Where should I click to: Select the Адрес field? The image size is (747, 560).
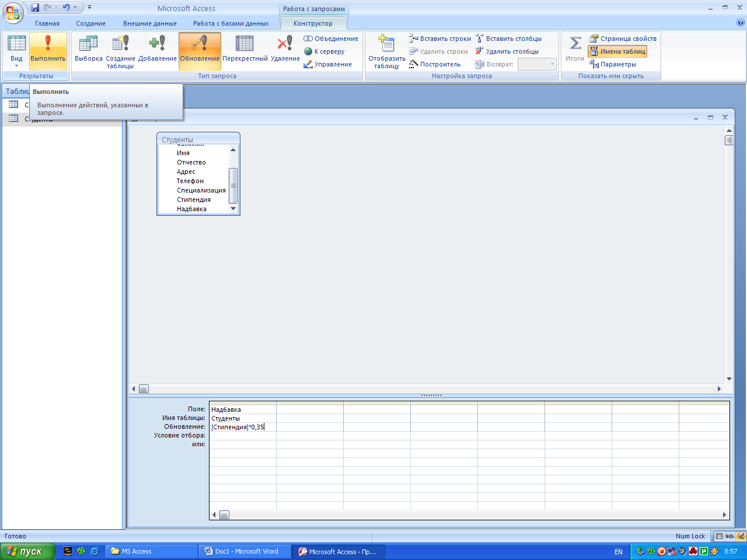[x=186, y=171]
